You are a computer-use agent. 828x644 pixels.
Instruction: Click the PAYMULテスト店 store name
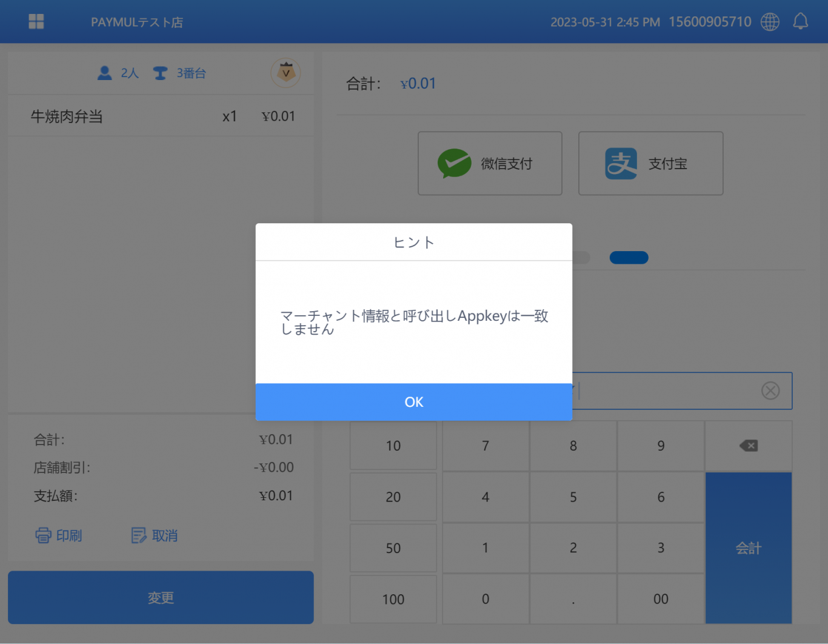(137, 22)
